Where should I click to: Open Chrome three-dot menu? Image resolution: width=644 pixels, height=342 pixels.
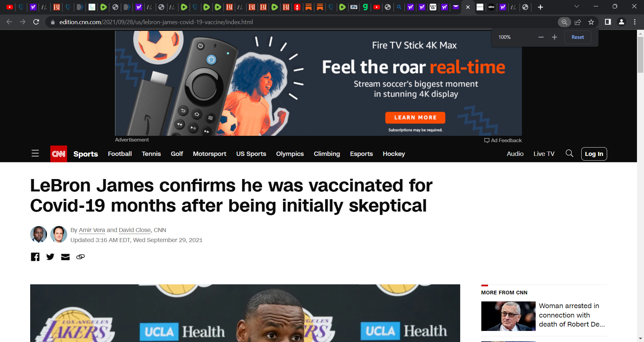pos(635,22)
